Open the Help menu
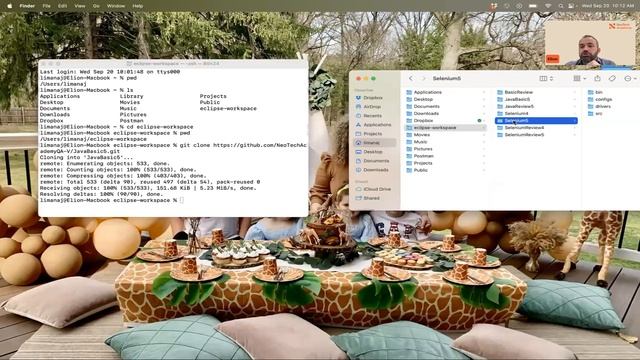This screenshot has height=360, width=640. pyautogui.click(x=138, y=6)
